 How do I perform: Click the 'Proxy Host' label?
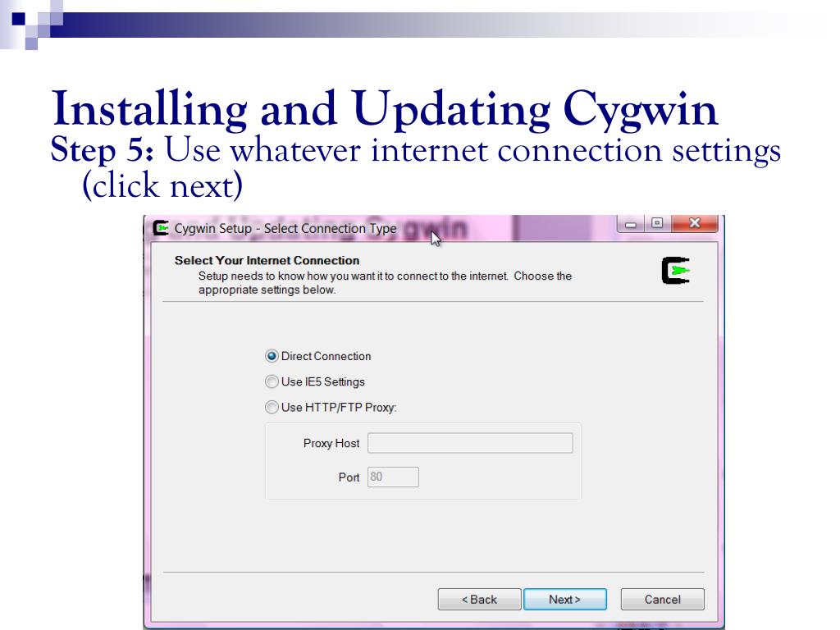tap(331, 443)
